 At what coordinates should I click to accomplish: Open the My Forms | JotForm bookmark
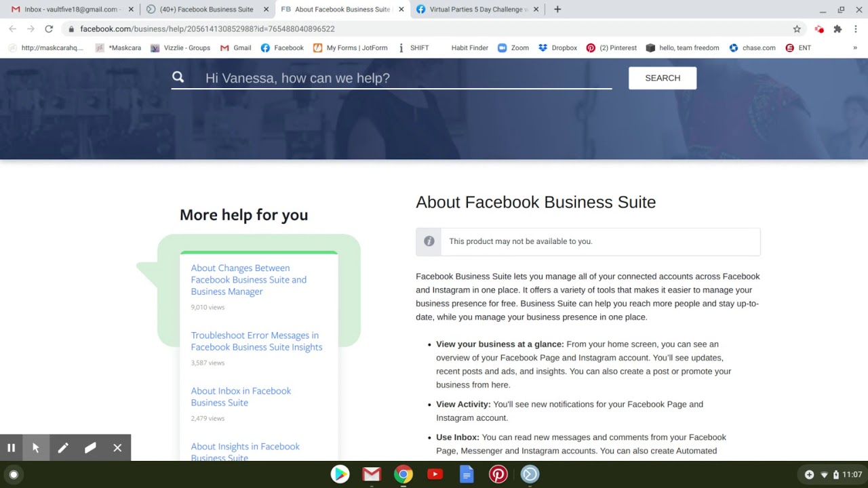point(351,48)
